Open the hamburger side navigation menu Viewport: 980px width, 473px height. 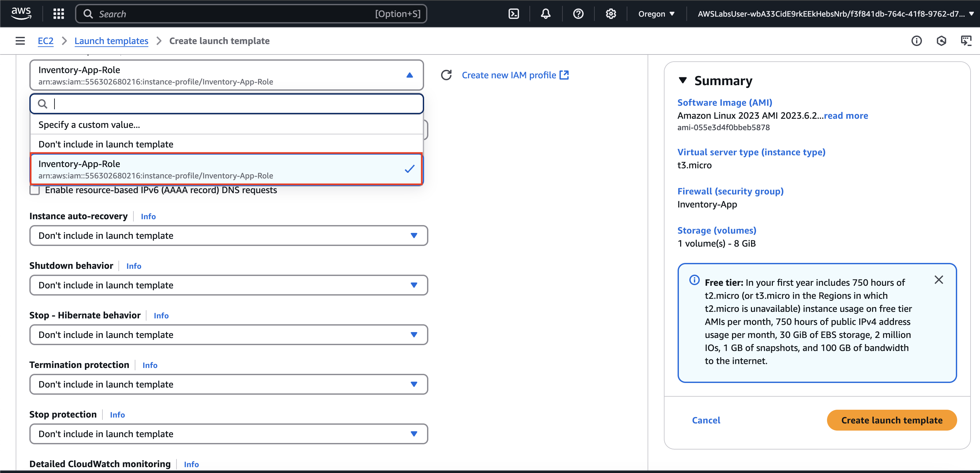(x=20, y=41)
